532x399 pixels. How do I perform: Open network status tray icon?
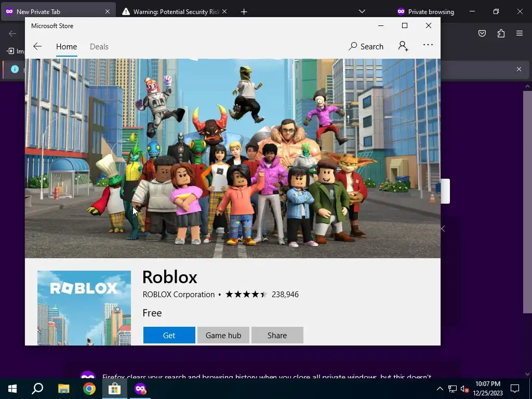[453, 389]
